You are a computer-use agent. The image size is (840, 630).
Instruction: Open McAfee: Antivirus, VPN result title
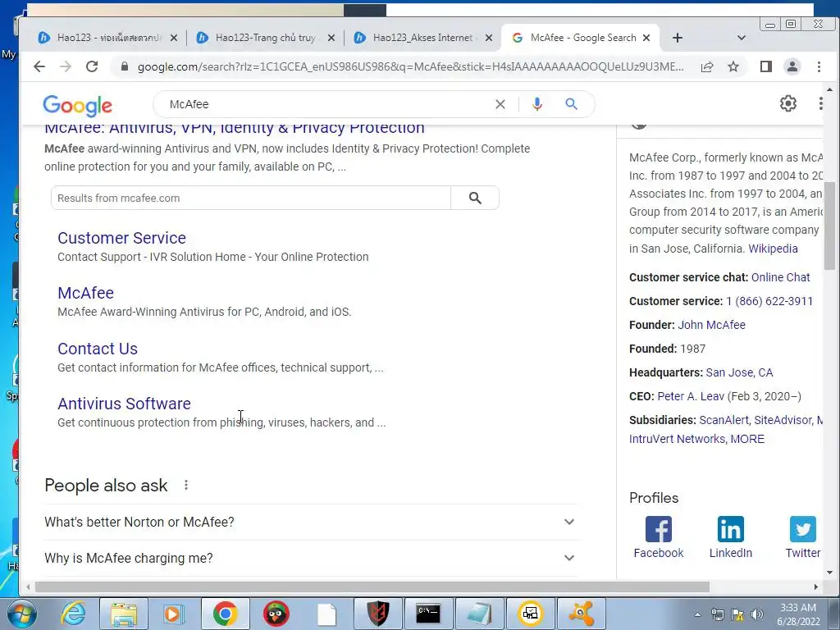(x=234, y=129)
